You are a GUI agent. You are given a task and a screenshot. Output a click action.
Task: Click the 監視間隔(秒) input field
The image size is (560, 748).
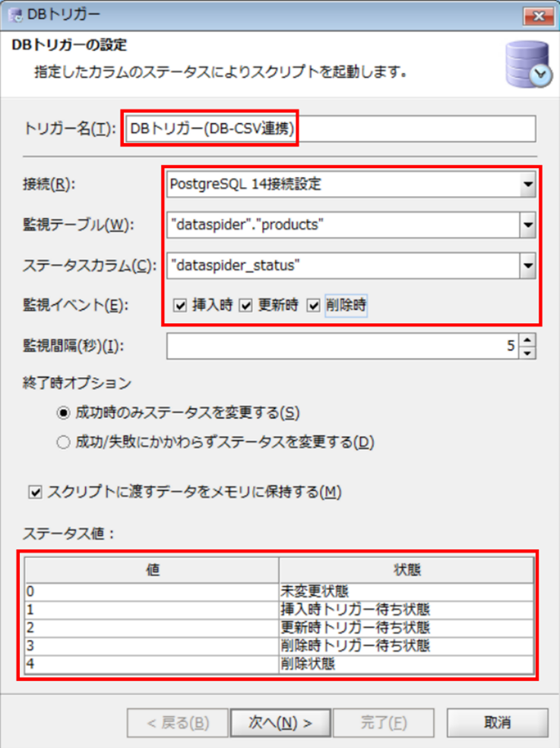pyautogui.click(x=343, y=346)
